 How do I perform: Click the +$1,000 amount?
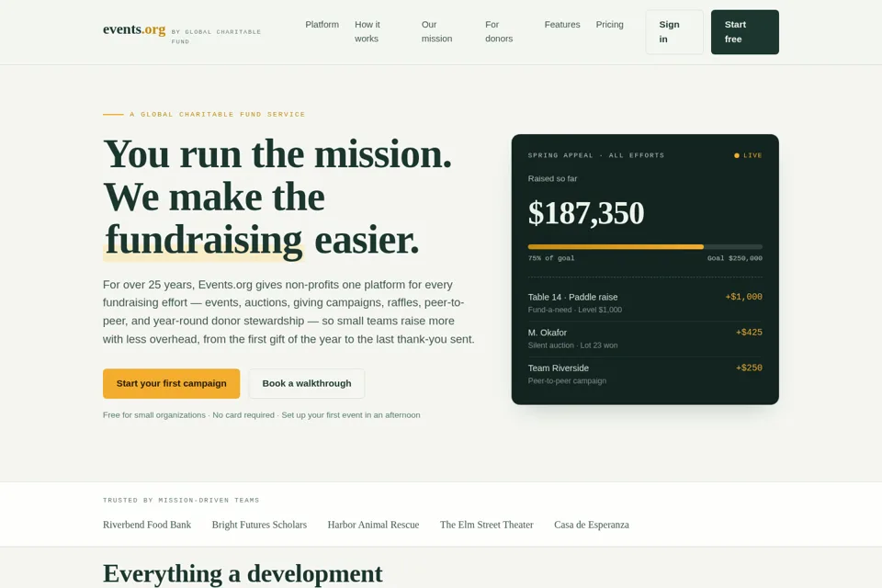tap(743, 297)
